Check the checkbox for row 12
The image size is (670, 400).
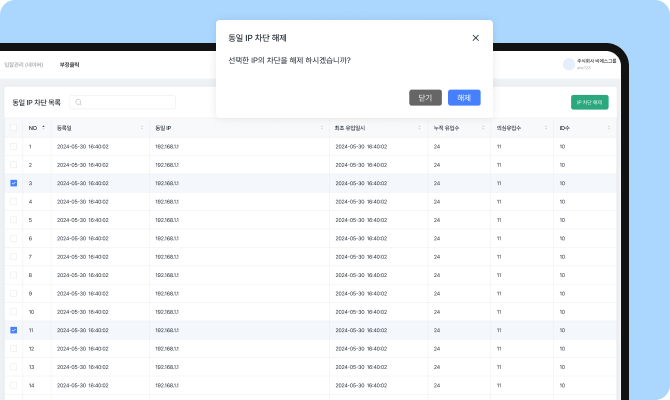[14, 349]
